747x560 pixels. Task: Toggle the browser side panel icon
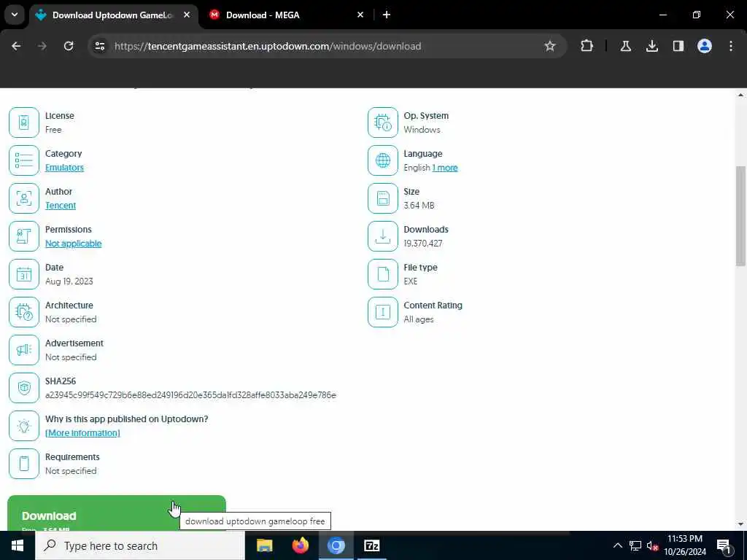pos(678,46)
